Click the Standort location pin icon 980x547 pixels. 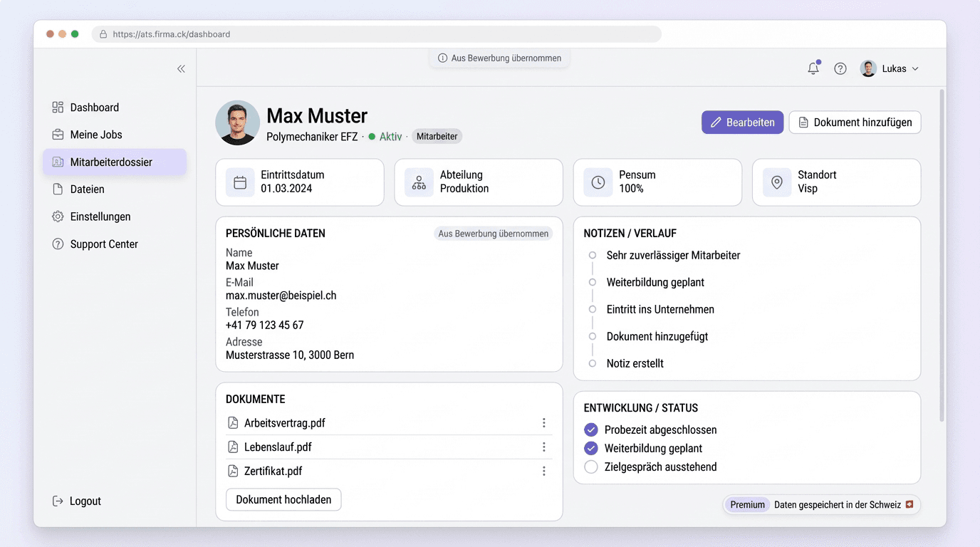777,182
